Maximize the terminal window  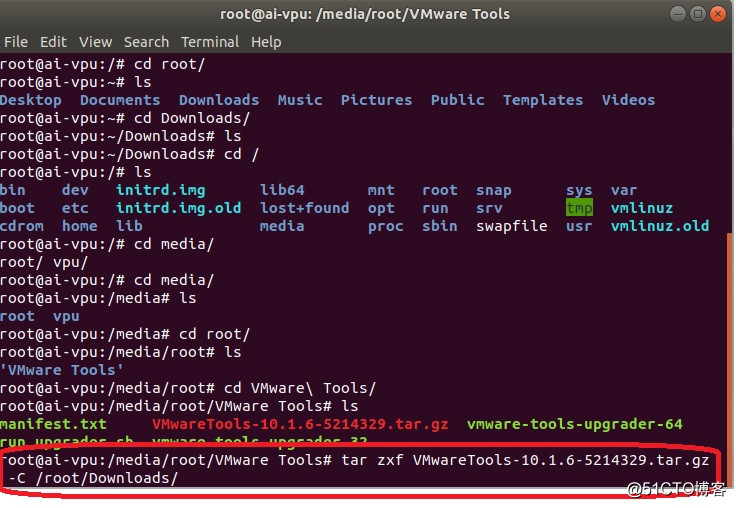tap(698, 14)
